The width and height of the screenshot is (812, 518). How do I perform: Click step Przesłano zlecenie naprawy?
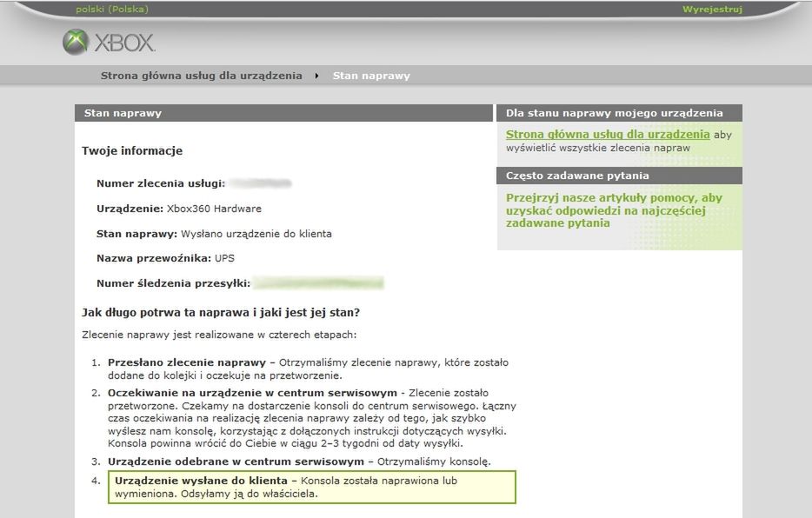coord(308,369)
